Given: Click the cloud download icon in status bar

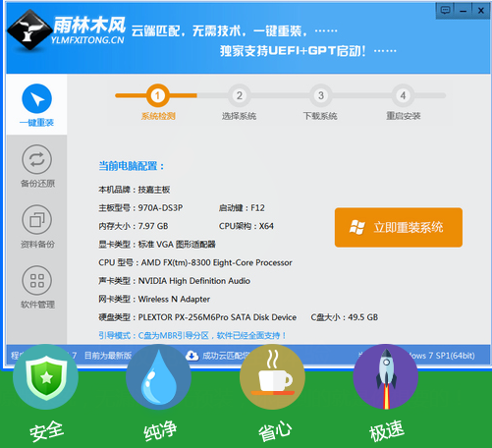Looking at the screenshot, I should [192, 356].
